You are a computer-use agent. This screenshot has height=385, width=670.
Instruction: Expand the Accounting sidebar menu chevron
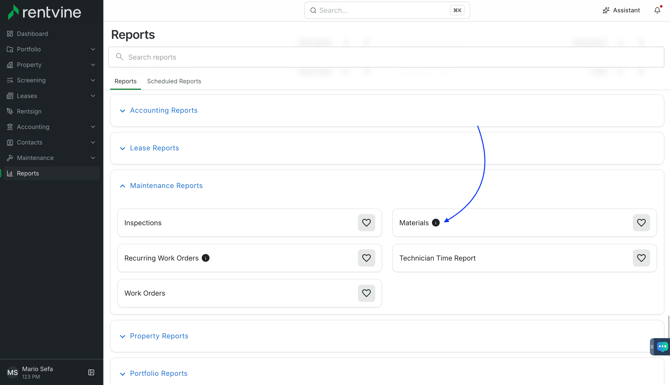tap(93, 127)
